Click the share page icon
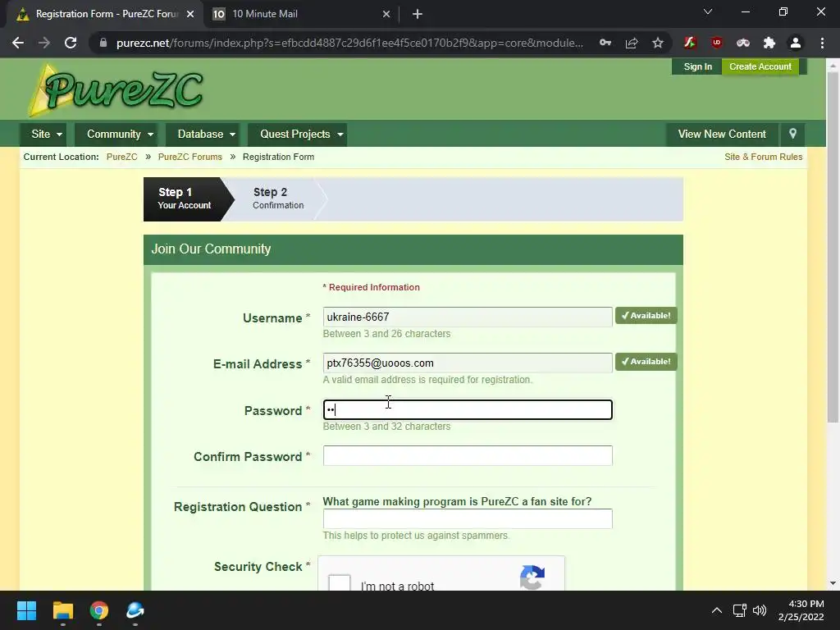The image size is (840, 630). pos(632,43)
